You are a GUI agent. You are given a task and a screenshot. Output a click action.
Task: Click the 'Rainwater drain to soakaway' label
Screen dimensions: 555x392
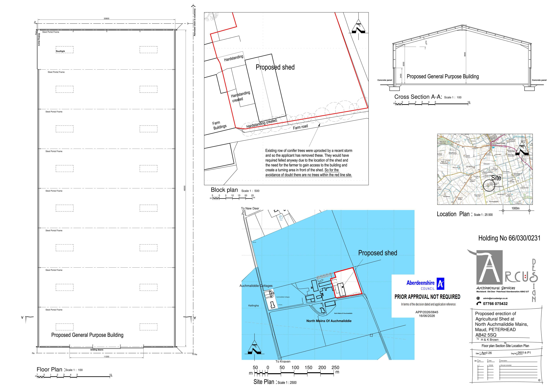(x=195, y=22)
